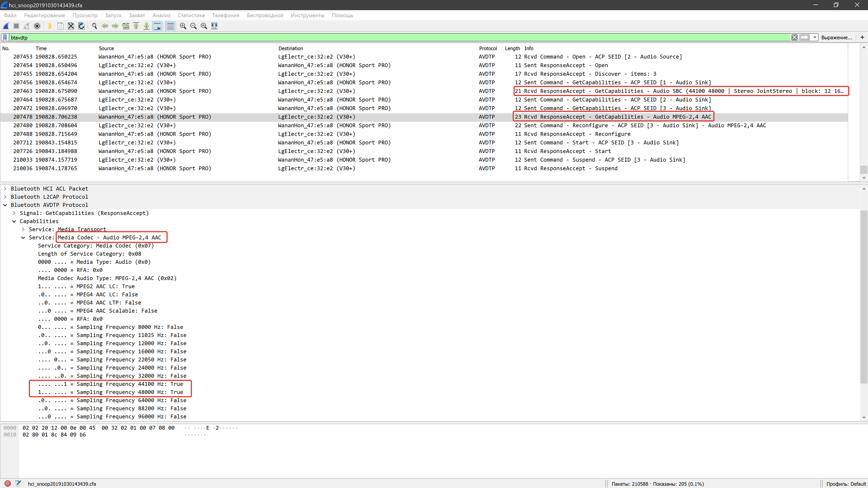Click resize all columns icon
The height and width of the screenshot is (488, 868).
coord(214,26)
